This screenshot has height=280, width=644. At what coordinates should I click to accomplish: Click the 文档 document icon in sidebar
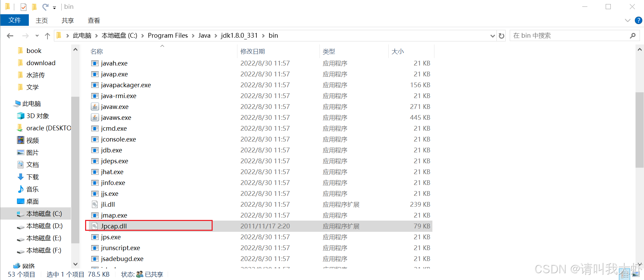point(21,165)
